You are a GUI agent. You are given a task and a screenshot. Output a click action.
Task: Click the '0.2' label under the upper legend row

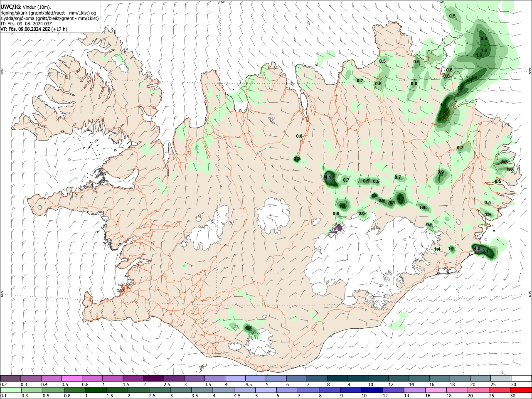pyautogui.click(x=3, y=384)
